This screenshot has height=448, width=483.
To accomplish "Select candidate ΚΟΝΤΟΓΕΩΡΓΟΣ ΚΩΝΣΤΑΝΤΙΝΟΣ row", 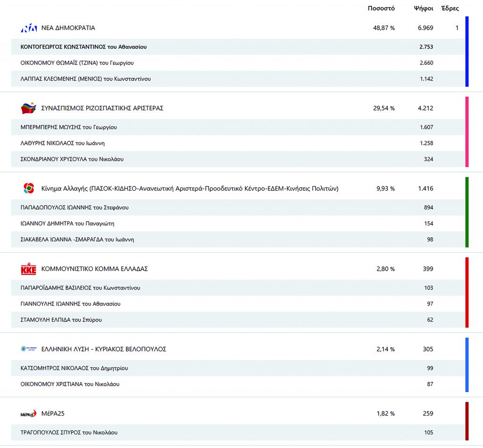I will (84, 47).
